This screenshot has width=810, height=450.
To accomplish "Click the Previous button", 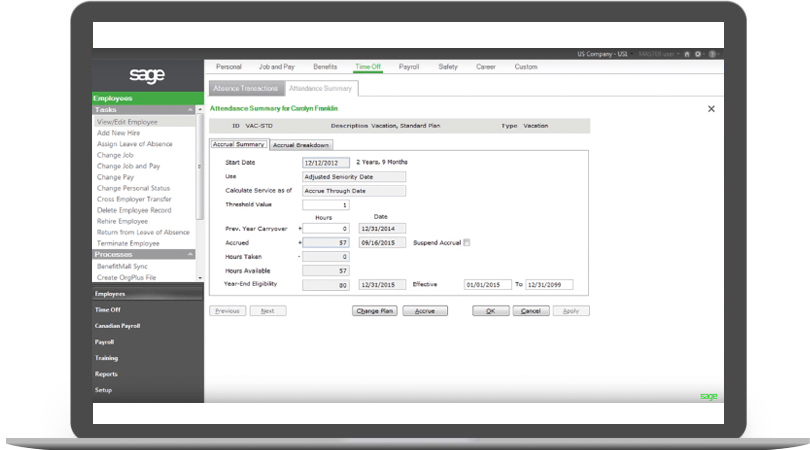I will point(227,311).
